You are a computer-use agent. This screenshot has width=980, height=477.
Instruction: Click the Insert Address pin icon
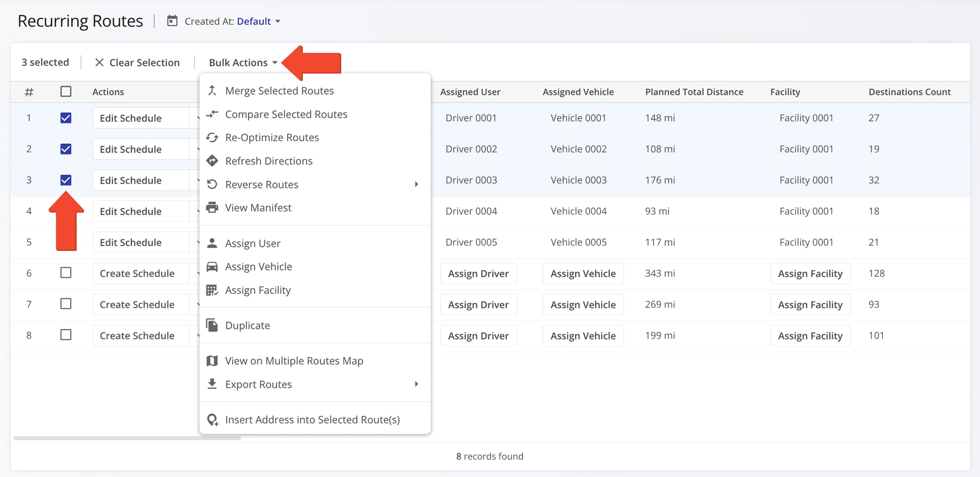pyautogui.click(x=212, y=420)
